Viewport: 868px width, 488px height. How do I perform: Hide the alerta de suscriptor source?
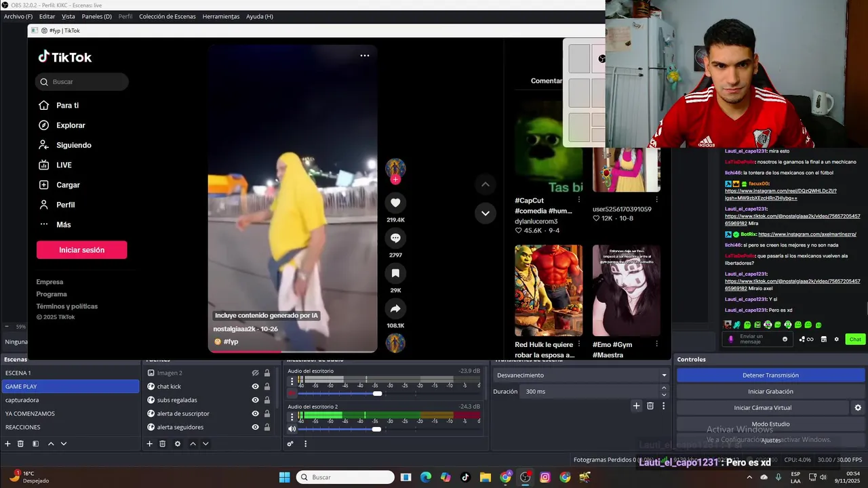click(256, 413)
